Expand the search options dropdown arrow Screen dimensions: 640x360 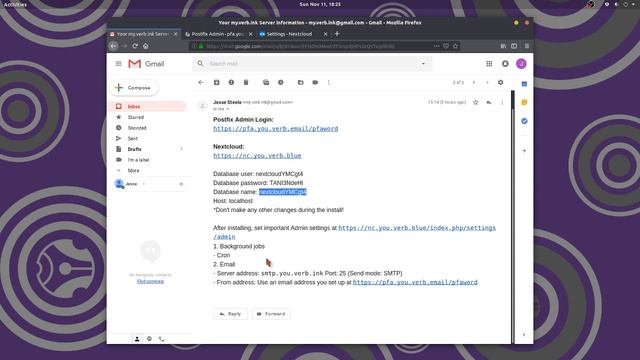[x=423, y=64]
